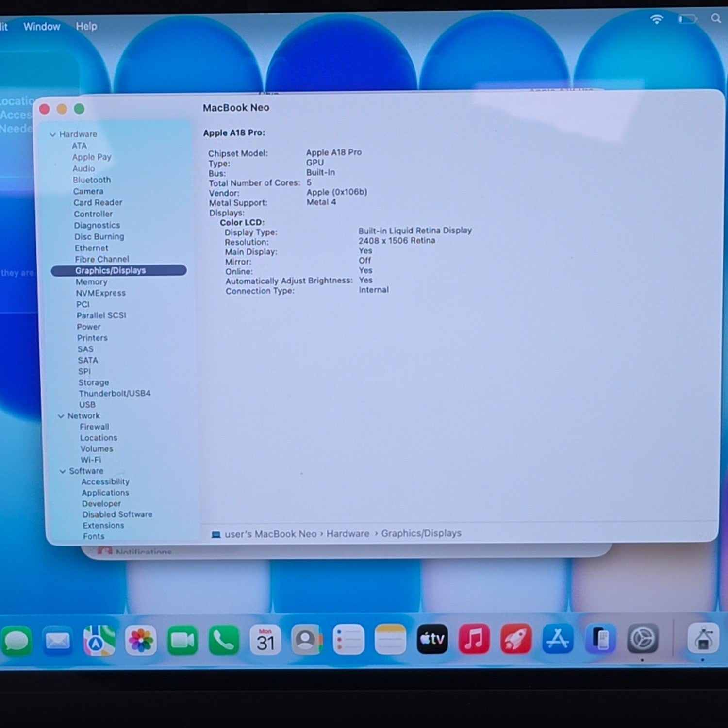Select ATA in the sidebar
This screenshot has height=728, width=728.
80,146
